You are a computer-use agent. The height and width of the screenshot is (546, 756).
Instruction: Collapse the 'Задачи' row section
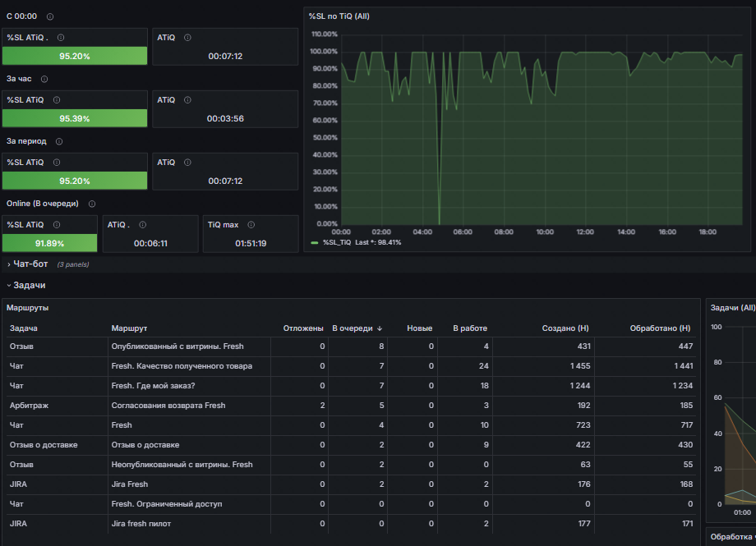click(29, 285)
